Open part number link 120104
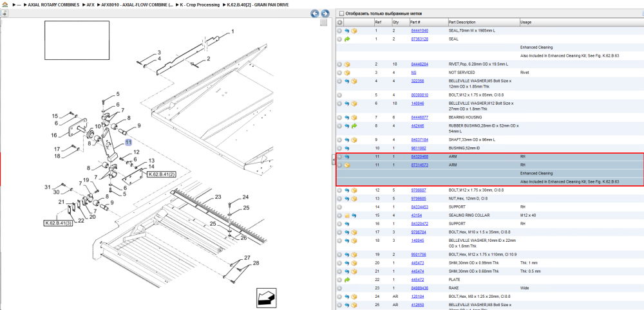Viewport: 644px width, 310px height. 417,296
